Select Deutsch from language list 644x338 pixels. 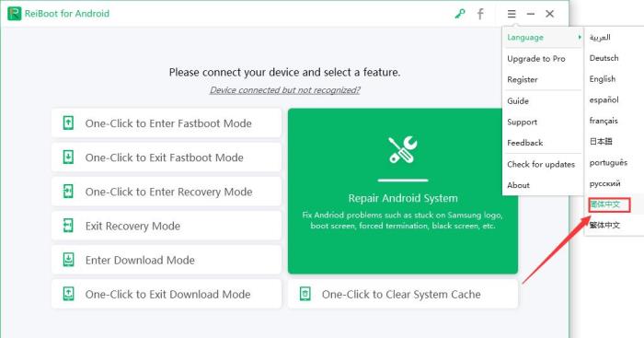pos(604,58)
